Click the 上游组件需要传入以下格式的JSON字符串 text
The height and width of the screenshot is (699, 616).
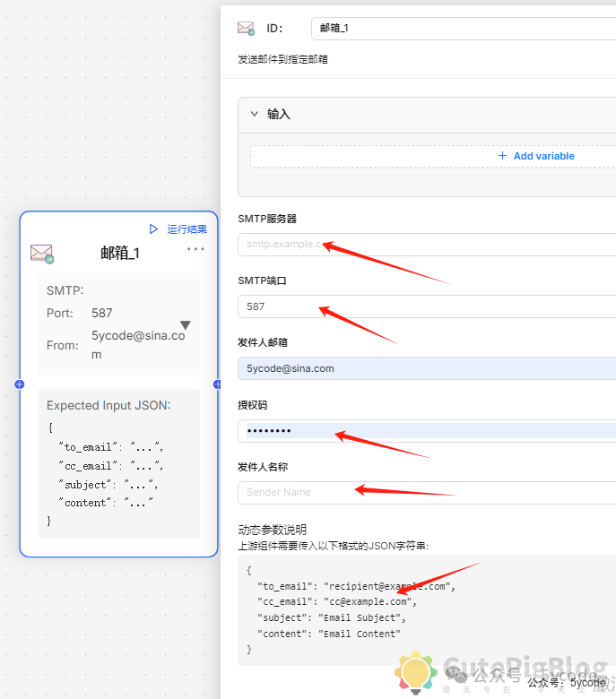(334, 546)
